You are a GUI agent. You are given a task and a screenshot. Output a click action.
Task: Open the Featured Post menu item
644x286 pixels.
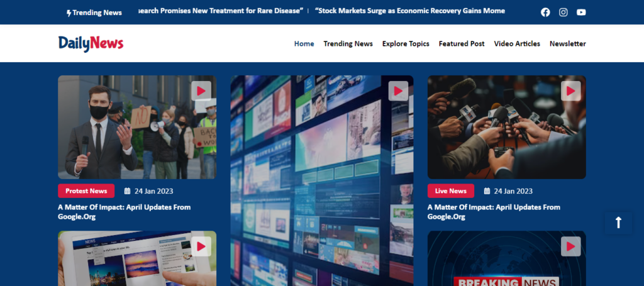click(462, 44)
